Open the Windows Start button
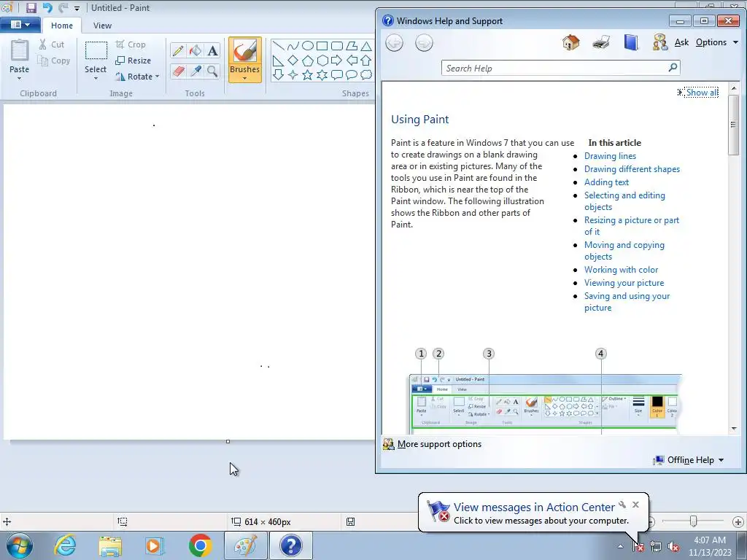747x560 pixels. click(x=19, y=545)
